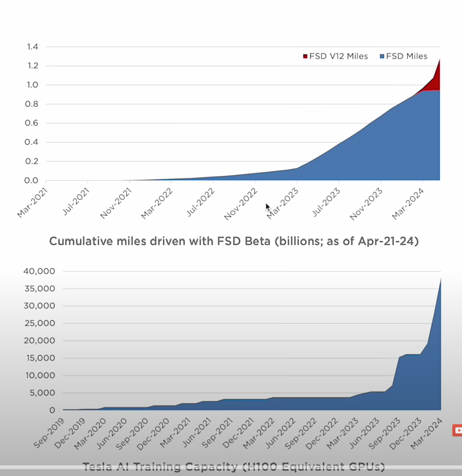This screenshot has width=462, height=476.
Task: Click the '40,000' y-axis label
Action: click(x=40, y=271)
